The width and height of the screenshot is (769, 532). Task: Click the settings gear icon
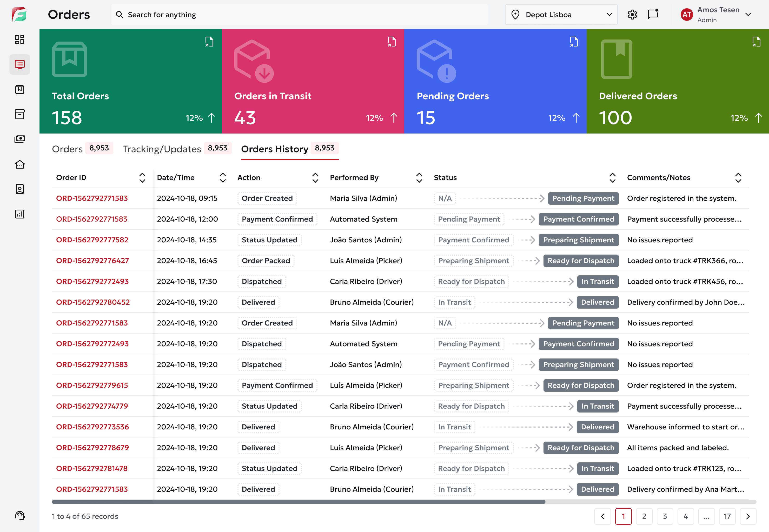coord(632,15)
